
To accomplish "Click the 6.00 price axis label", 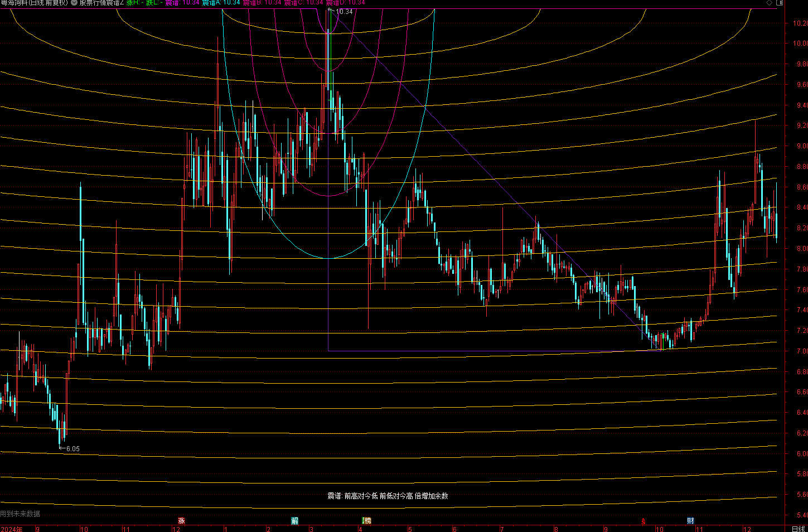I will pos(802,454).
